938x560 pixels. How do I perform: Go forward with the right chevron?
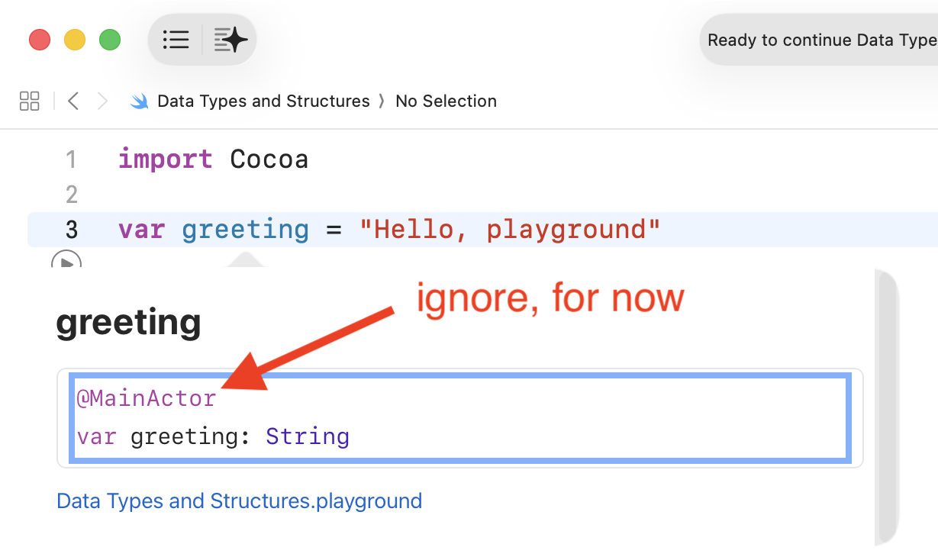coord(102,101)
